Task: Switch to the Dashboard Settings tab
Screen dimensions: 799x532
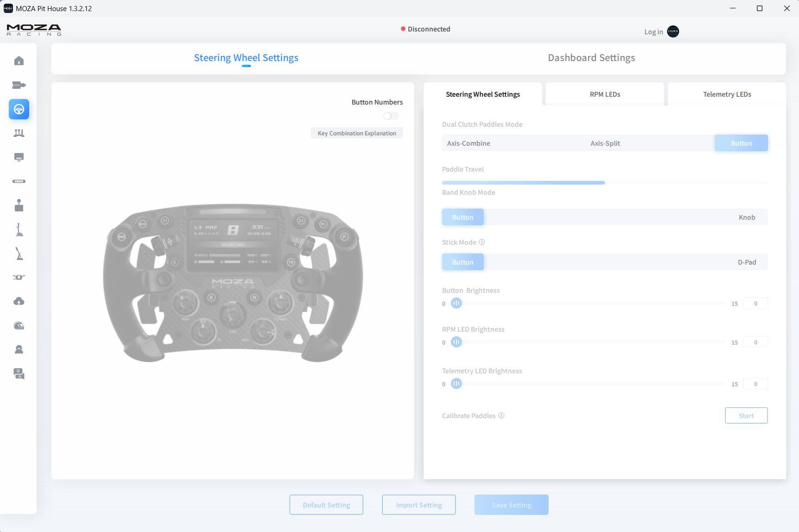Action: (x=591, y=58)
